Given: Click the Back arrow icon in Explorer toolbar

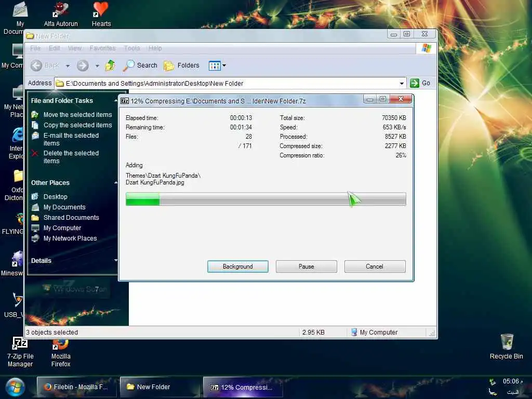Looking at the screenshot, I should point(36,65).
